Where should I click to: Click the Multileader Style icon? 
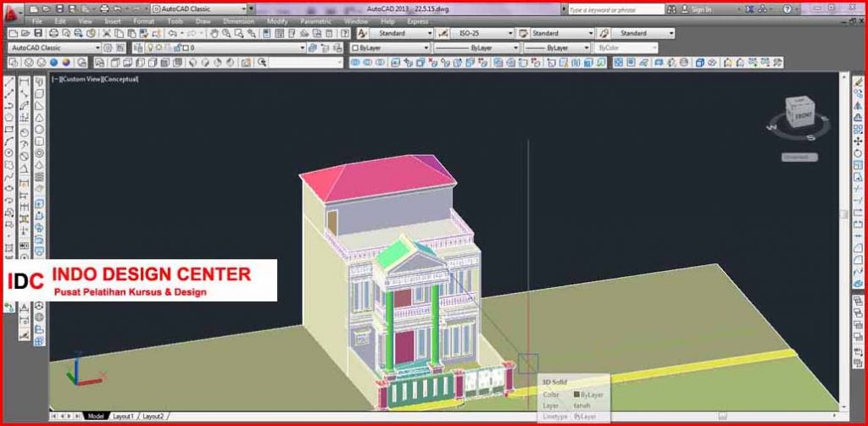coord(604,34)
